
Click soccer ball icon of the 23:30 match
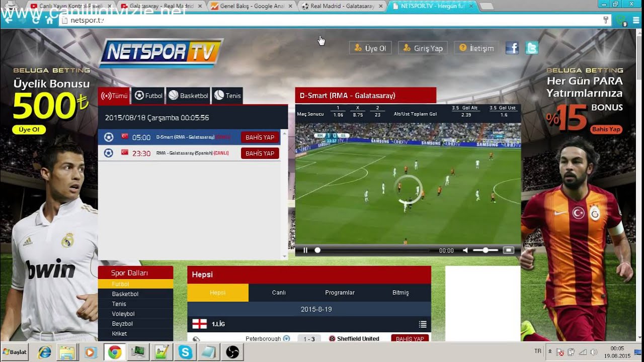(x=108, y=153)
